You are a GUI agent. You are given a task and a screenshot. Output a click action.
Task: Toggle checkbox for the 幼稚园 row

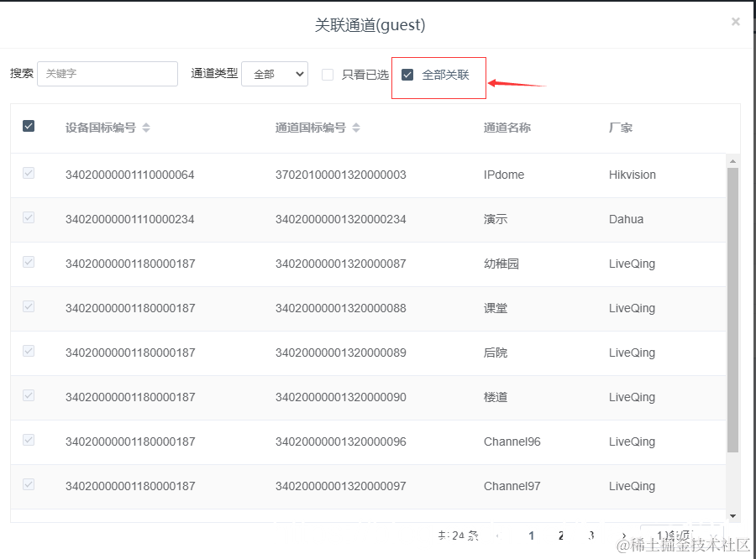click(x=29, y=262)
